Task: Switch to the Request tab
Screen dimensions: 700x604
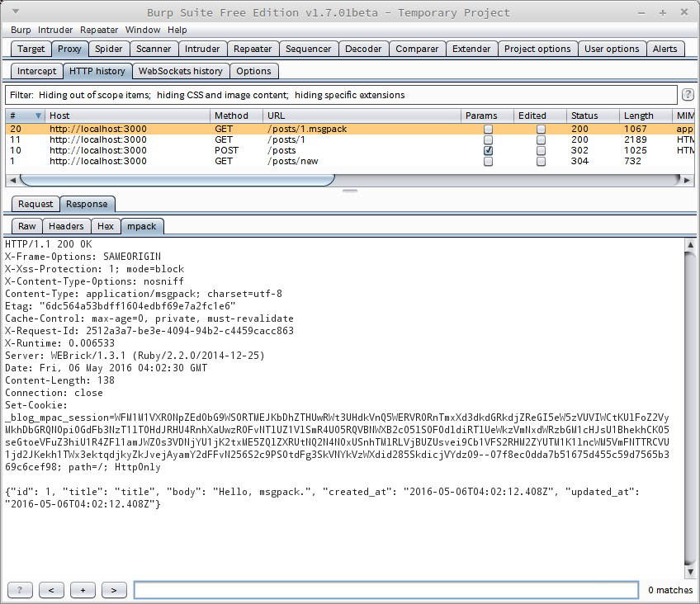Action: (35, 204)
